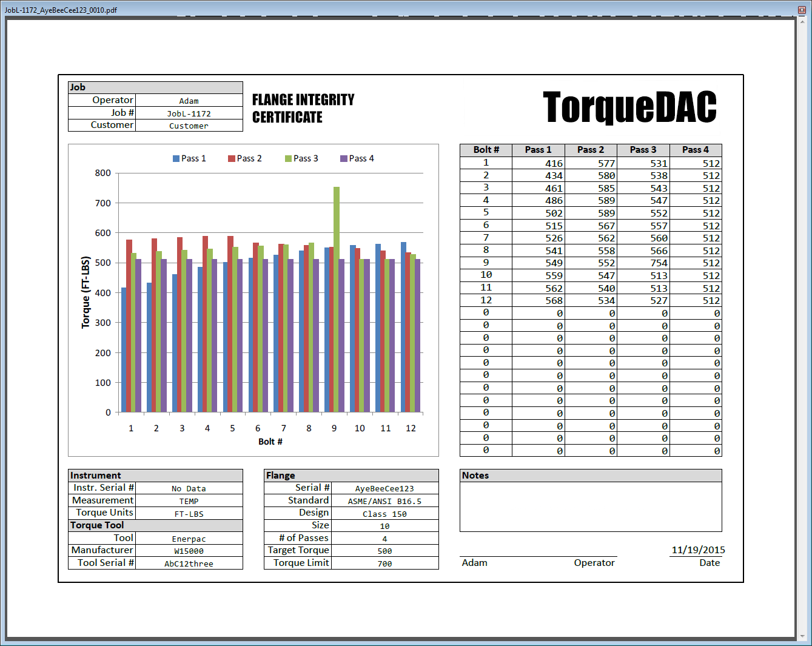Click the Bolt # table column header
Viewport: 812px width, 646px height.
pyautogui.click(x=486, y=150)
